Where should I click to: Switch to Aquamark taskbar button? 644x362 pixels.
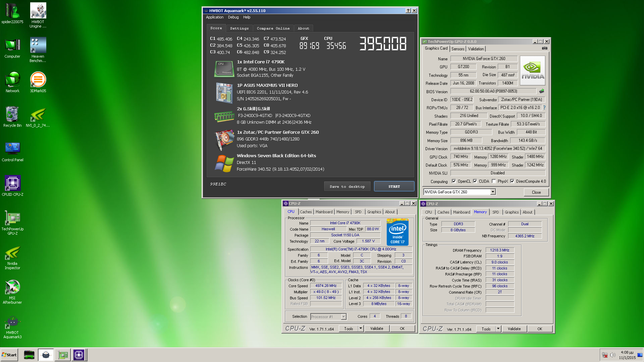point(46,355)
